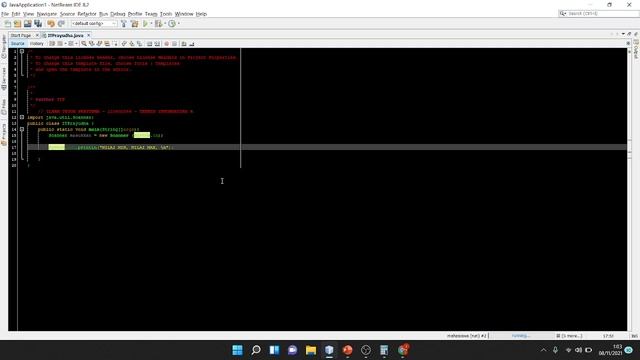Click the New Project toolbar icon
The width and height of the screenshot is (640, 360).
tap(18, 24)
